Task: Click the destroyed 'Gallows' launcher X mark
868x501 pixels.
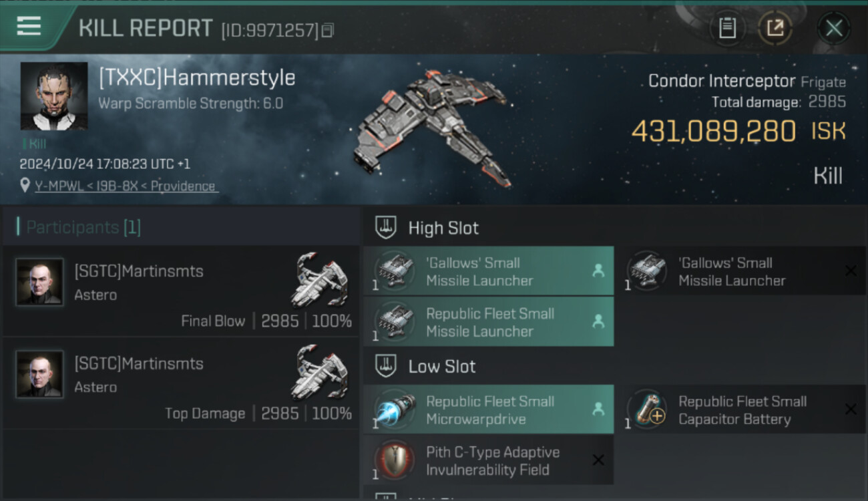Action: 851,271
